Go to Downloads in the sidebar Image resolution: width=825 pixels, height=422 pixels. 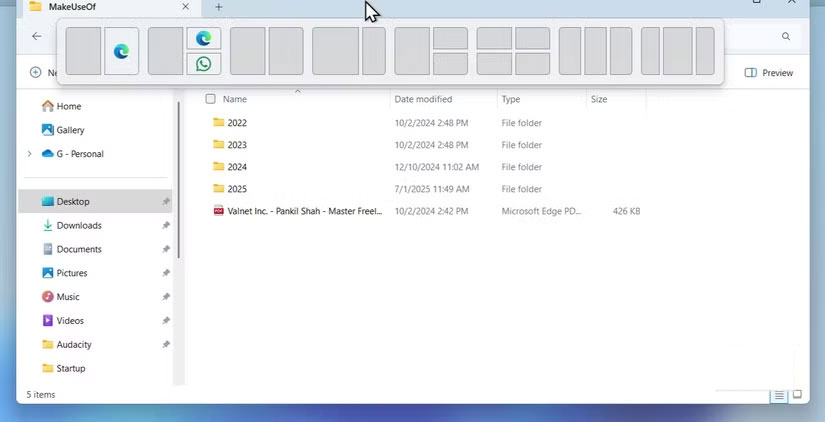click(78, 225)
